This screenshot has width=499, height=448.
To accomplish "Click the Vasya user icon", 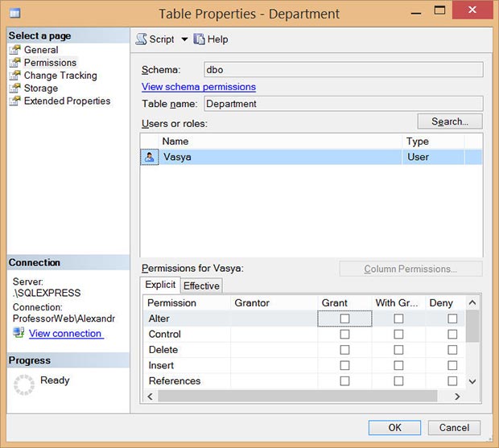I will tap(149, 157).
